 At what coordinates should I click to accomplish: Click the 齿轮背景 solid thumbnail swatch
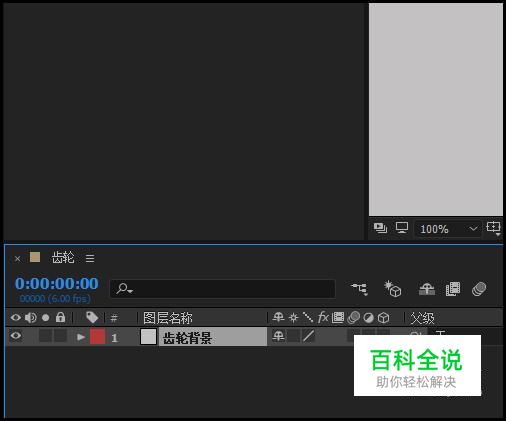point(148,337)
